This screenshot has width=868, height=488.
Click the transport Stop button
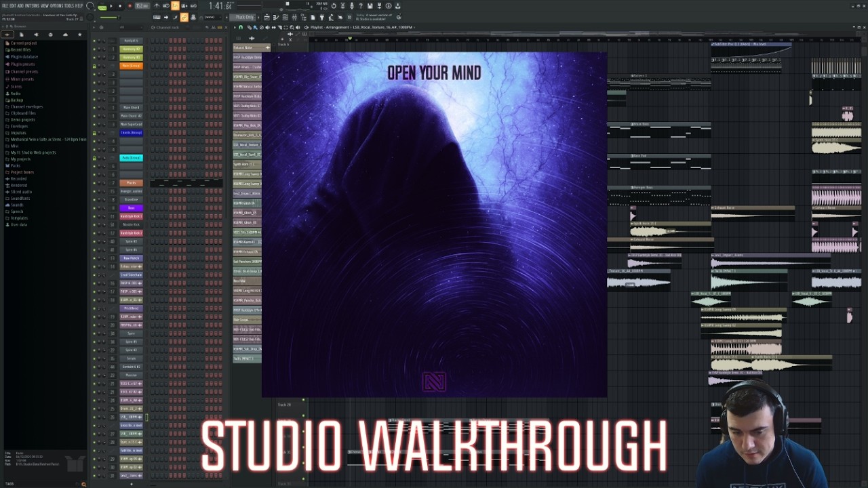point(120,6)
